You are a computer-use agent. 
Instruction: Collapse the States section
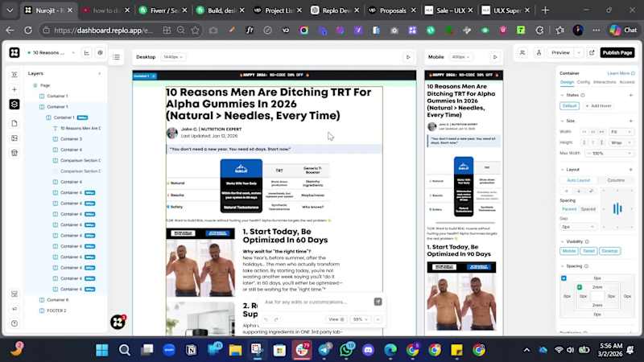(562, 95)
